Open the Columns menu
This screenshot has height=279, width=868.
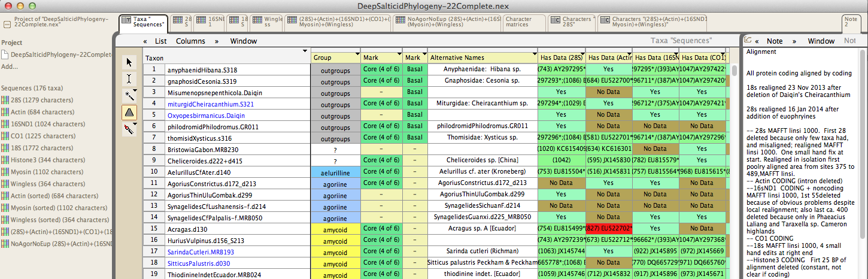click(190, 41)
